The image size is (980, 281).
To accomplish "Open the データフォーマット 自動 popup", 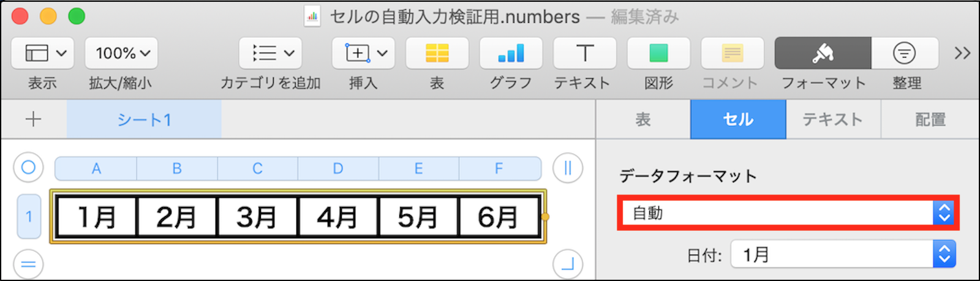I will (788, 213).
